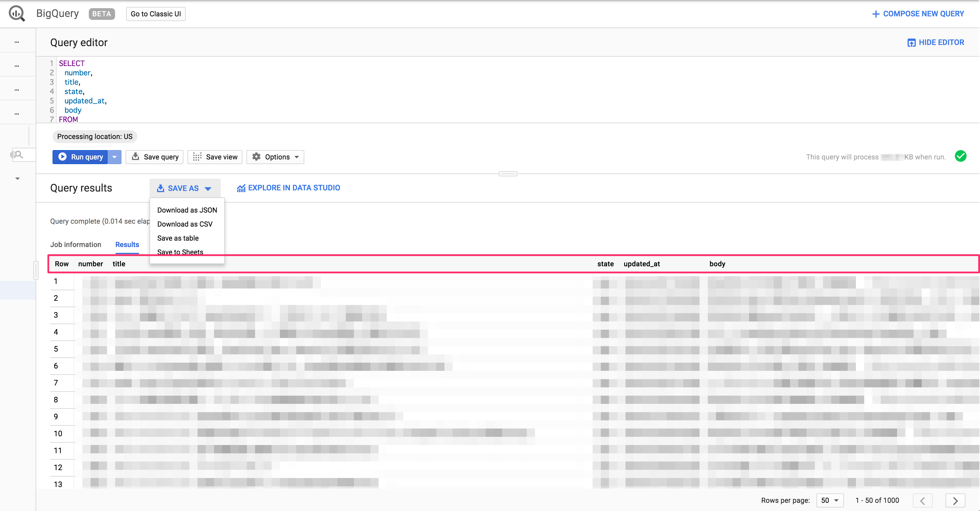This screenshot has width=980, height=511.
Task: Click the BETA badge
Action: pos(102,14)
